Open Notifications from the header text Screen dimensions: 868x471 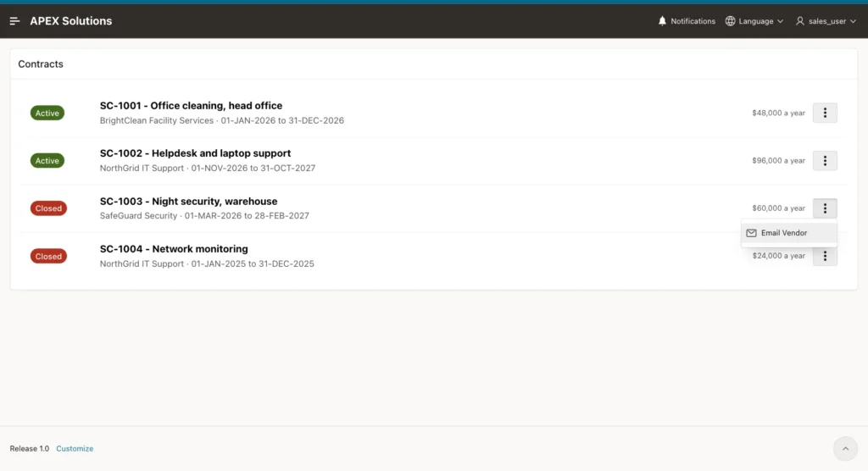693,21
